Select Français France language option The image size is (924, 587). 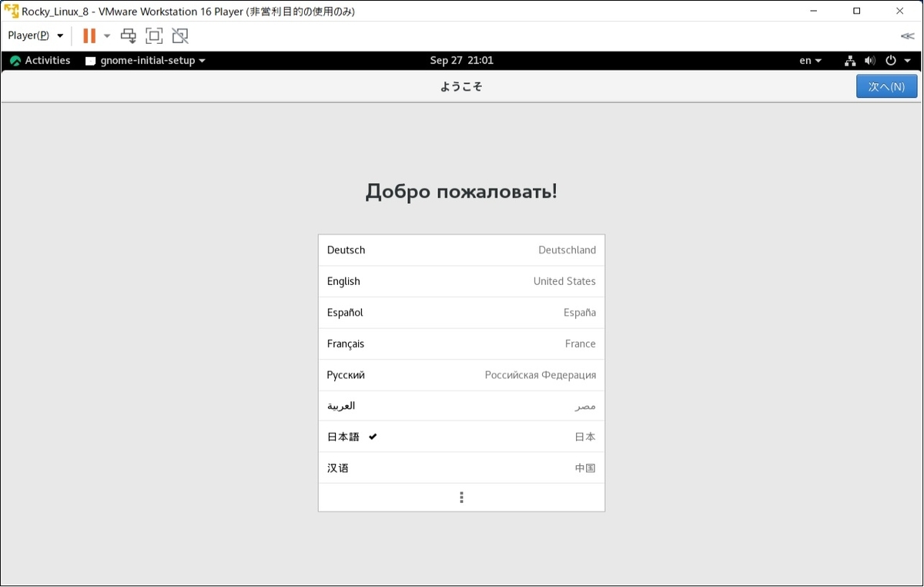(x=461, y=344)
